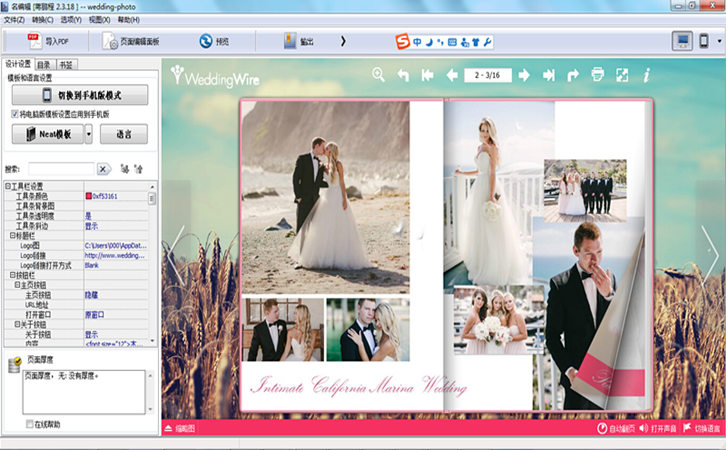Click the zoom in magnifier icon
The image size is (726, 450).
point(378,75)
